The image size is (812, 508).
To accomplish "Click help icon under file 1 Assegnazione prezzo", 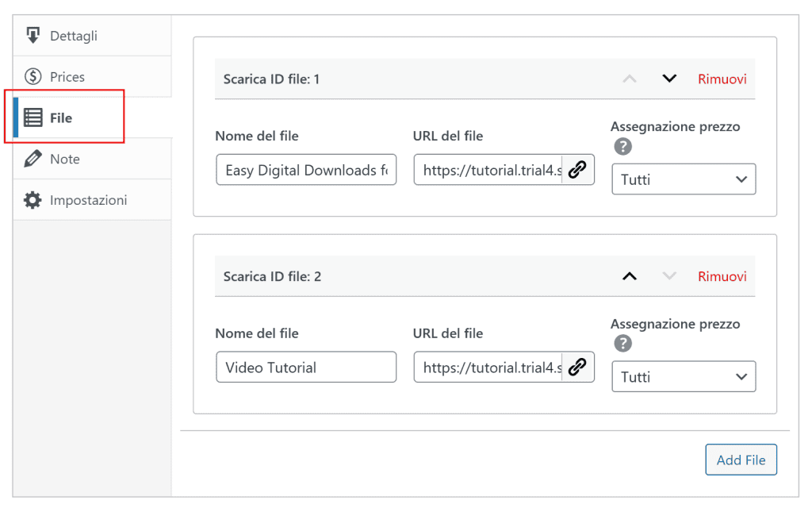I will click(623, 146).
